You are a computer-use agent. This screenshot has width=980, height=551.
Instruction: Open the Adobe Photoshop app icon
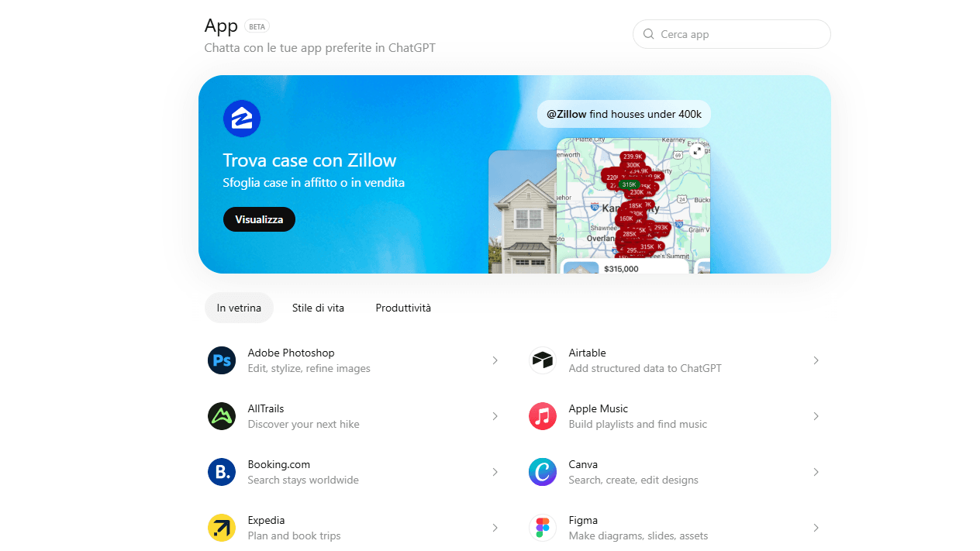222,360
